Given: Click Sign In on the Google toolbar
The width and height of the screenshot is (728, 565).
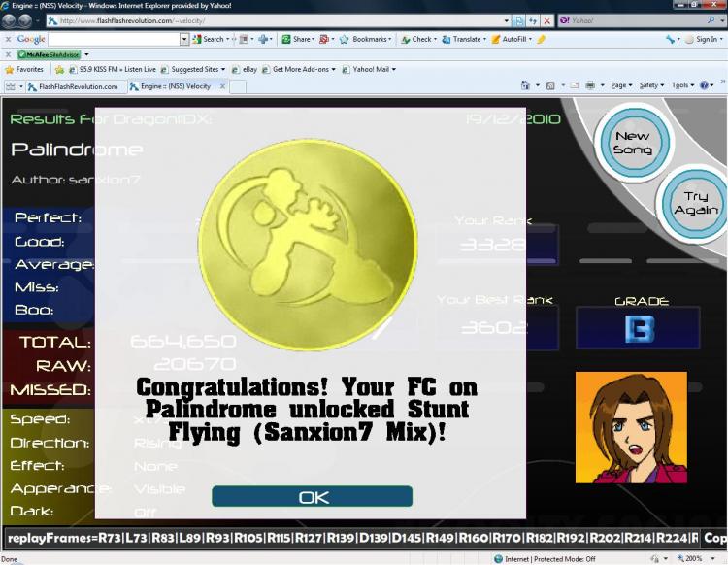Looking at the screenshot, I should click(703, 40).
